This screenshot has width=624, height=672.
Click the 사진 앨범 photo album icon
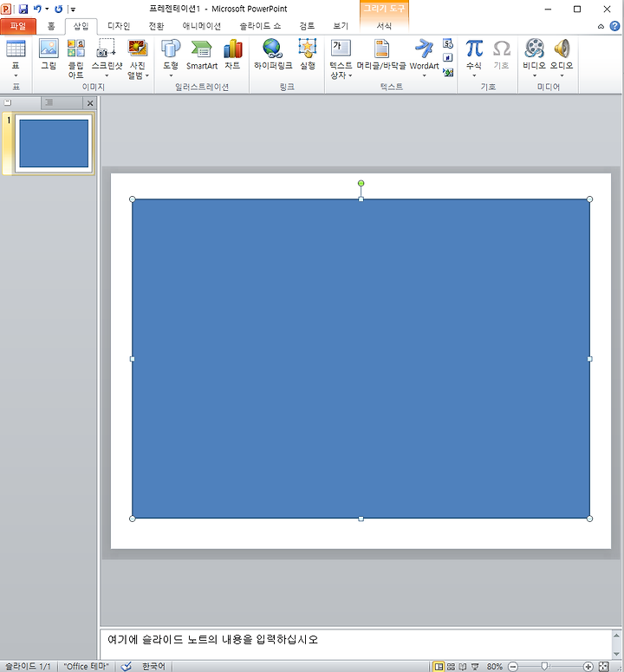pos(138,48)
